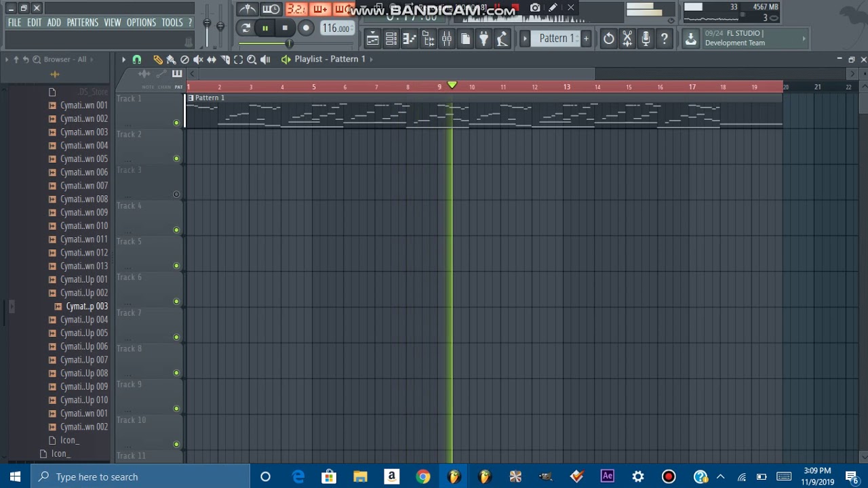The image size is (868, 488).
Task: Pause playback with the pause button
Action: [x=265, y=28]
